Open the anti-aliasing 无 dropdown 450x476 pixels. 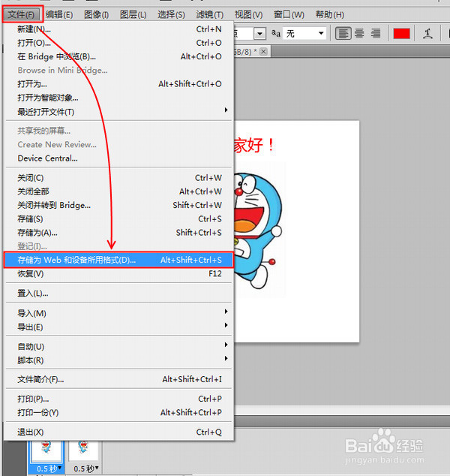[x=304, y=33]
